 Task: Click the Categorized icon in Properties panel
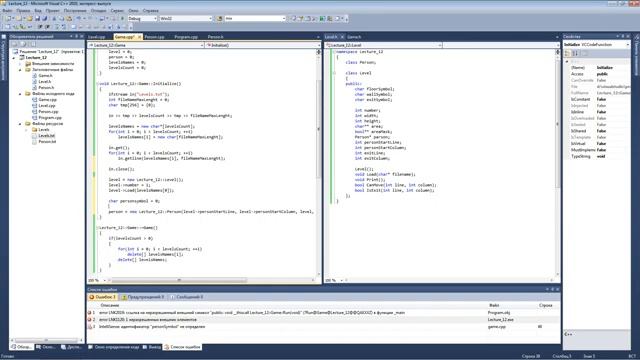tap(568, 53)
